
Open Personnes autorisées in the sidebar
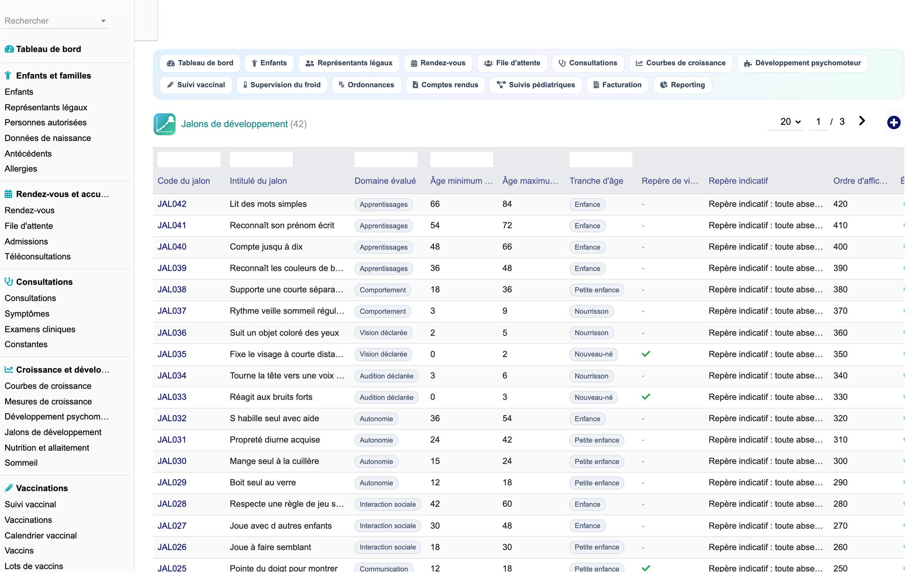[46, 123]
